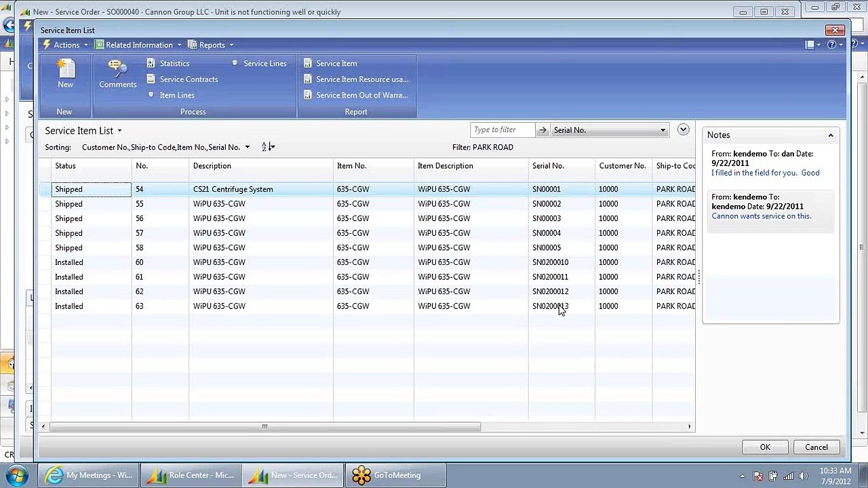This screenshot has width=868, height=488.
Task: Click the sort order A-Z icon
Action: (x=268, y=147)
